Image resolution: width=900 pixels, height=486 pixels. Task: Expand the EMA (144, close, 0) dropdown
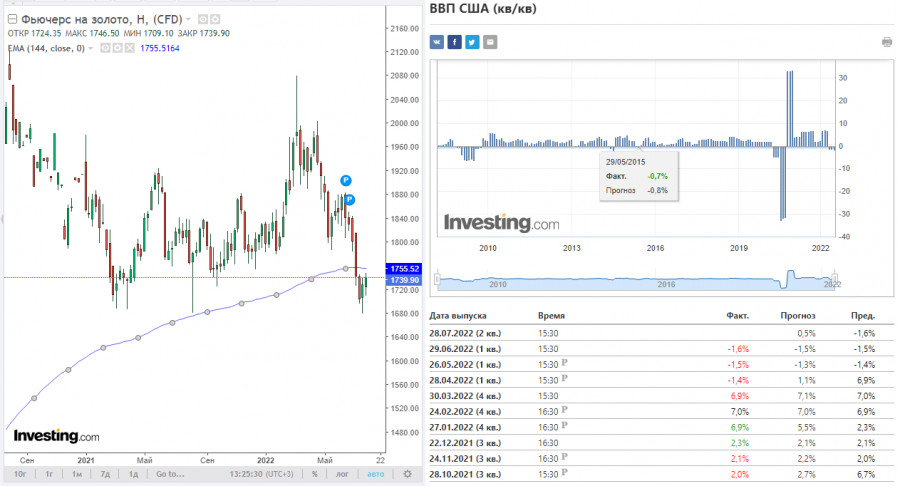(x=92, y=46)
